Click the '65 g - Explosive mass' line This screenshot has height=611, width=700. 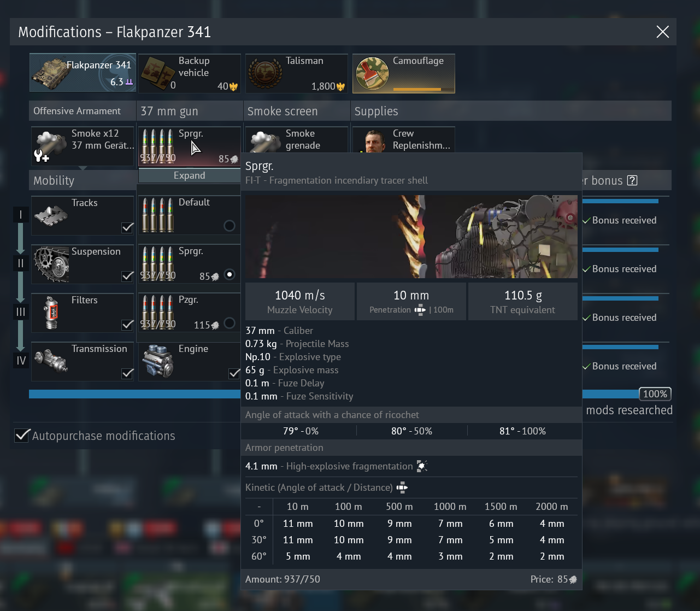click(x=292, y=370)
